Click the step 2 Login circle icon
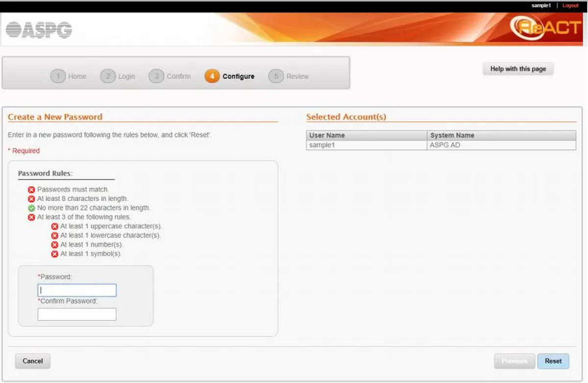The width and height of the screenshot is (588, 383). click(108, 76)
